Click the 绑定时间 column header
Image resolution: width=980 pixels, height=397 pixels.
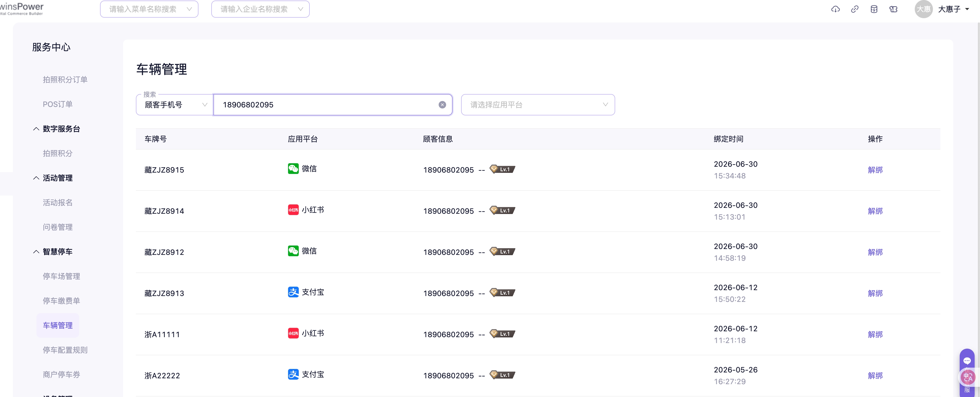coord(728,139)
